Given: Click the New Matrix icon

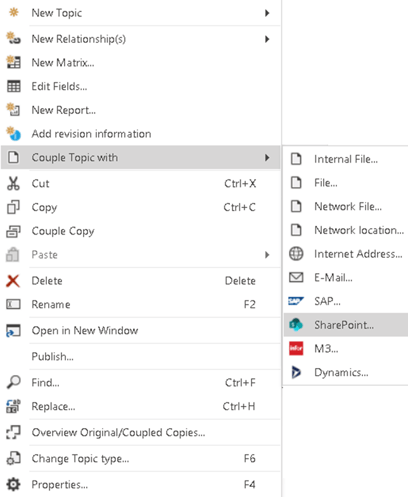Looking at the screenshot, I should (13, 62).
